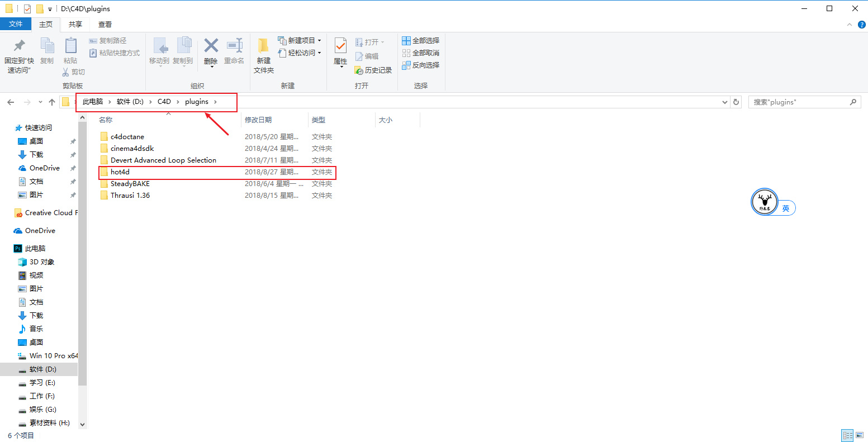
Task: Open Videos (视频) in sidebar
Action: tap(36, 275)
